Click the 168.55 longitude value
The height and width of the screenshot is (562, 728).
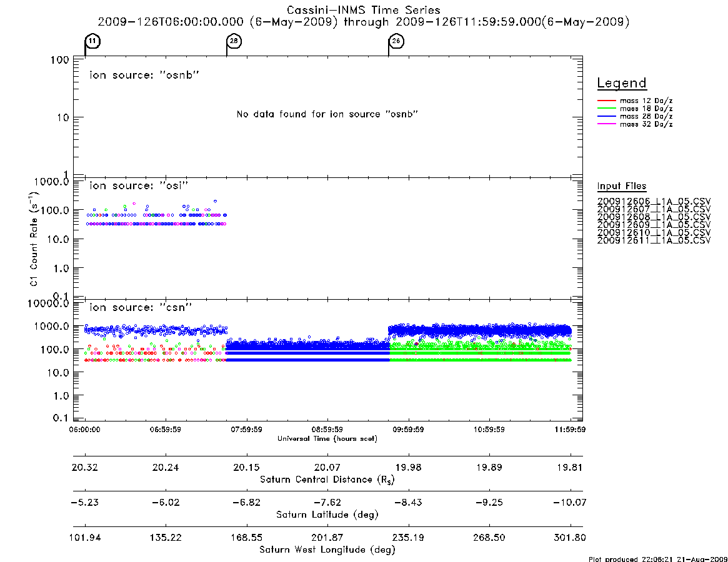(247, 538)
